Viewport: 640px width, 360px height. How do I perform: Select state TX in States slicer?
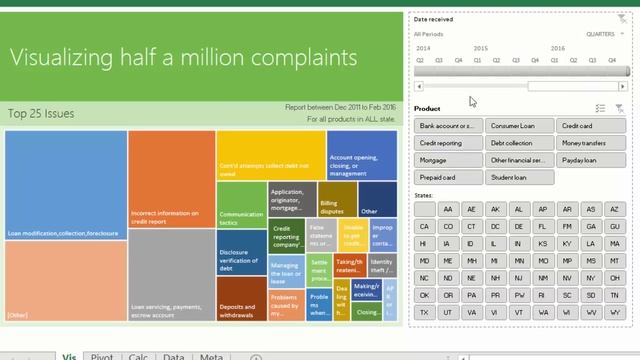tap(424, 312)
